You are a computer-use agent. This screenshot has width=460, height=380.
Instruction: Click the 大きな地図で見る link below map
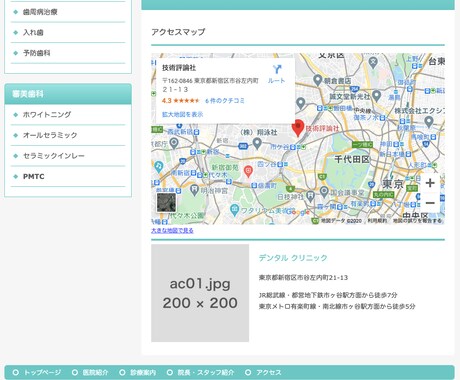172,230
